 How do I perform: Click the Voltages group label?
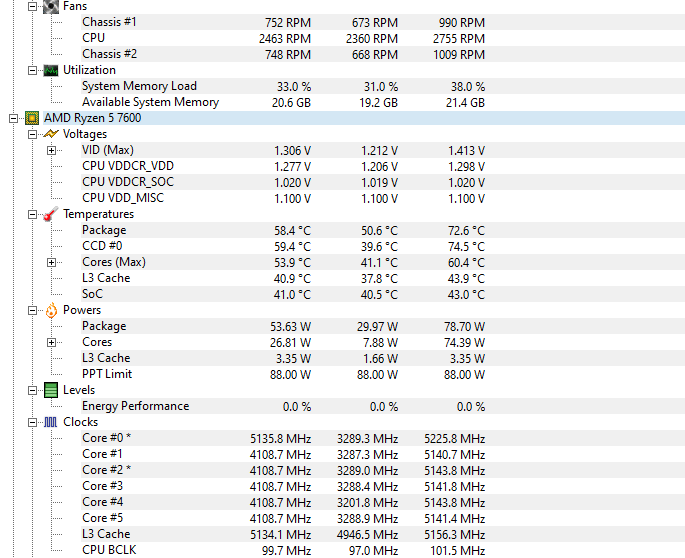tap(85, 134)
